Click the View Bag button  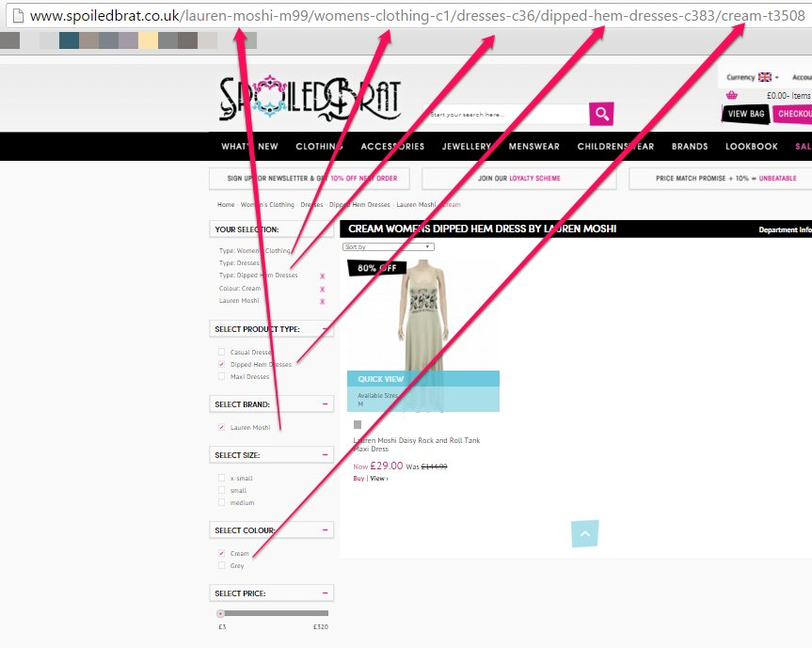coord(746,114)
